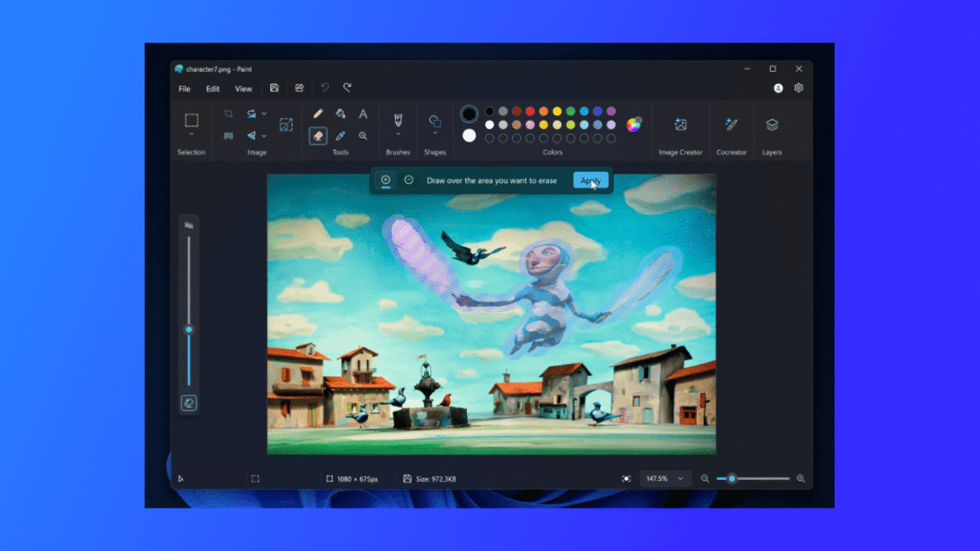Switch to reduce area mode (minus)
Screen dimensions: 980x551
[408, 180]
